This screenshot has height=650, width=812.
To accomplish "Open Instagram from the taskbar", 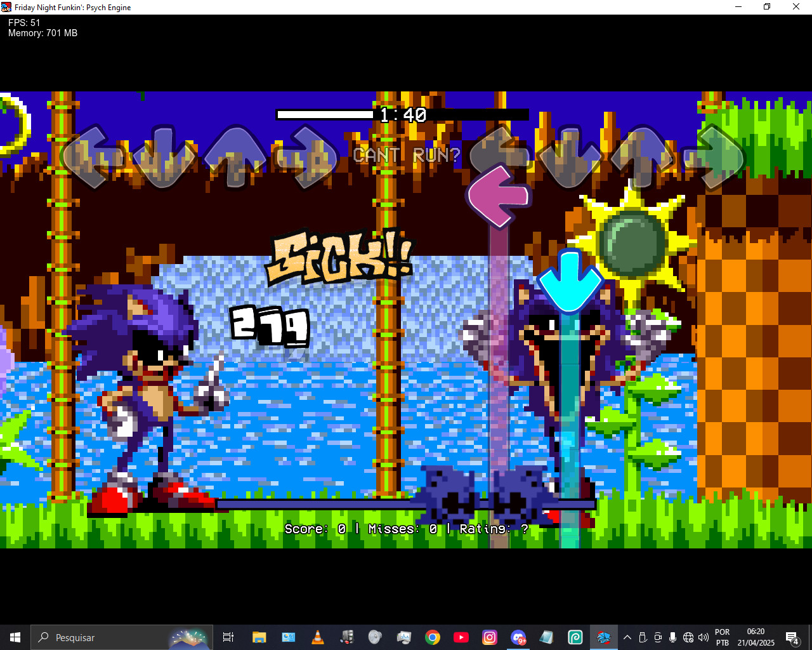I will 490,637.
